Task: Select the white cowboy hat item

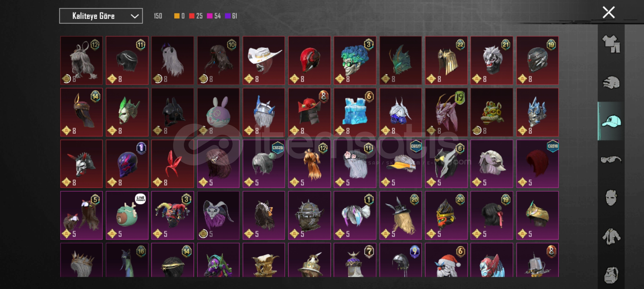Action: pos(264,60)
